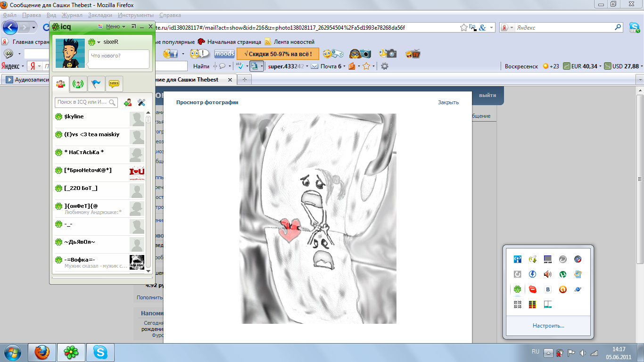
Task: Select ICQ contact ~ДьЯвОл~
Action: [x=99, y=244]
